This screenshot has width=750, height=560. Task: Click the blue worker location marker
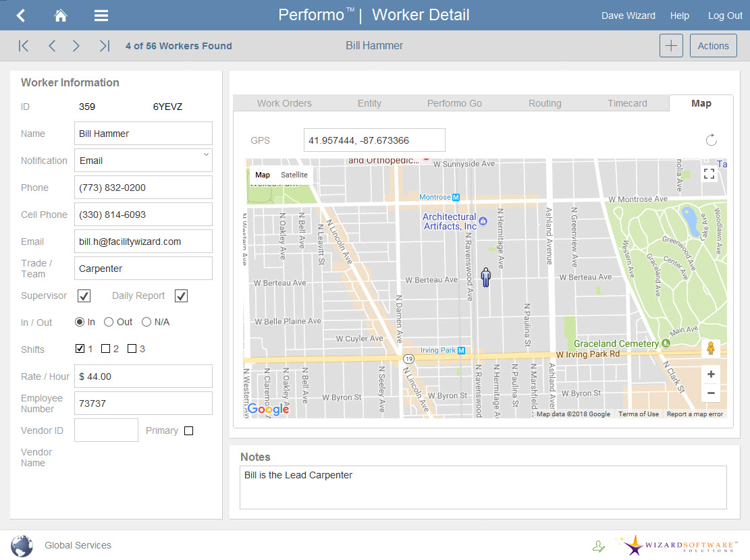[485, 277]
